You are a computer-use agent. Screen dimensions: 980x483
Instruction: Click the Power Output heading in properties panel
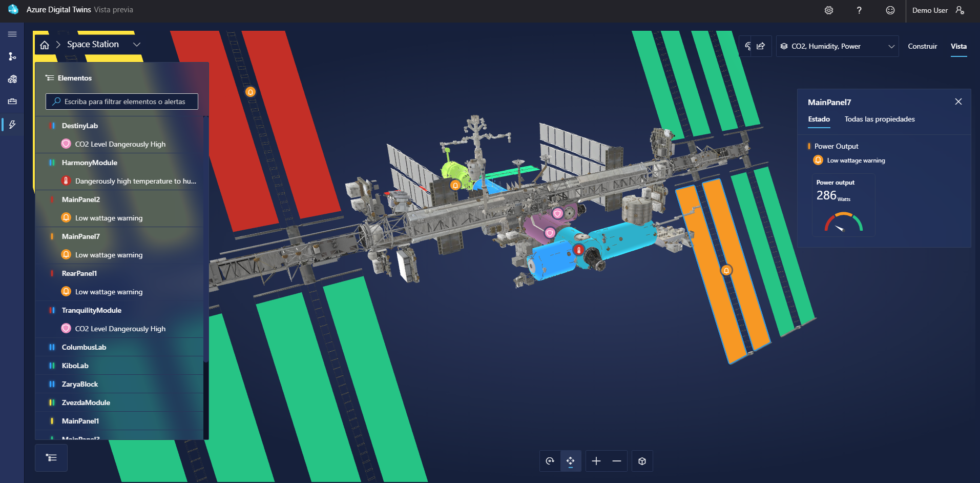(x=836, y=146)
